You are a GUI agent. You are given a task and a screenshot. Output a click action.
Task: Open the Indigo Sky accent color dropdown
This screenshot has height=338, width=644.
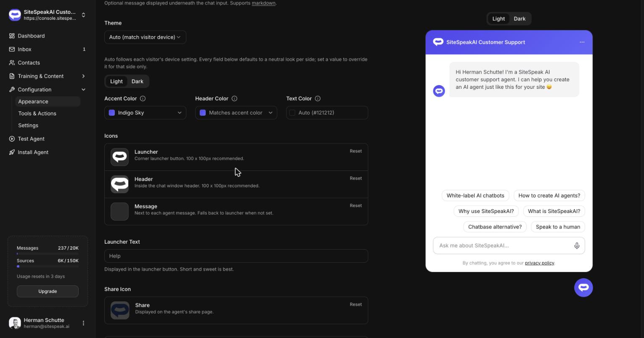[145, 113]
